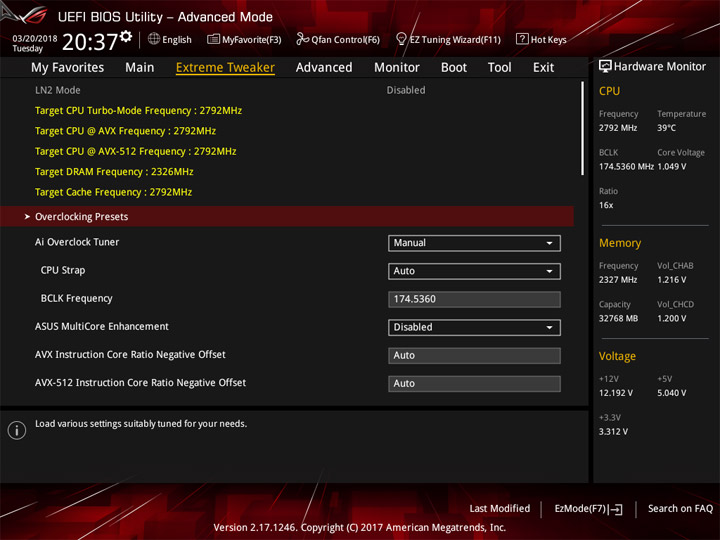Viewport: 720px width, 540px height.
Task: Click the Hardware Monitor display icon
Action: [x=605, y=67]
